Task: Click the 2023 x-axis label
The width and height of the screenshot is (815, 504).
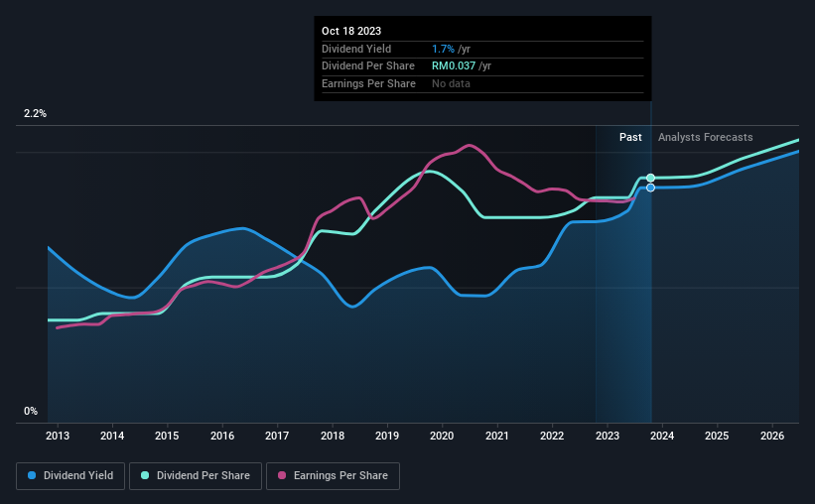Action: tap(608, 436)
